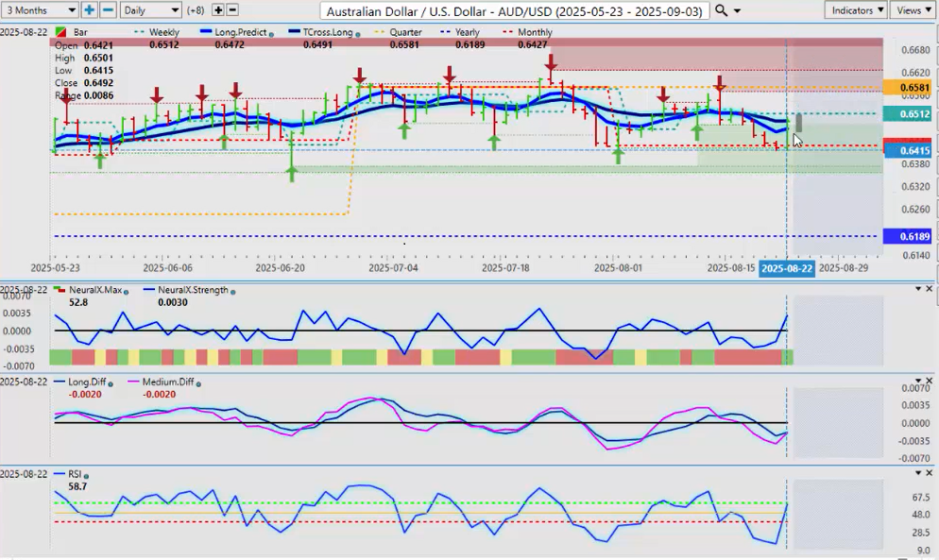Click the AUD/USD symbol title field
Screen dimensions: 939x560
point(514,10)
